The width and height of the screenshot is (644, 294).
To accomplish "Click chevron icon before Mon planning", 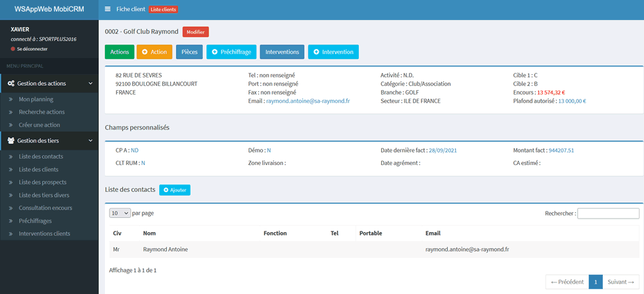I will [11, 99].
